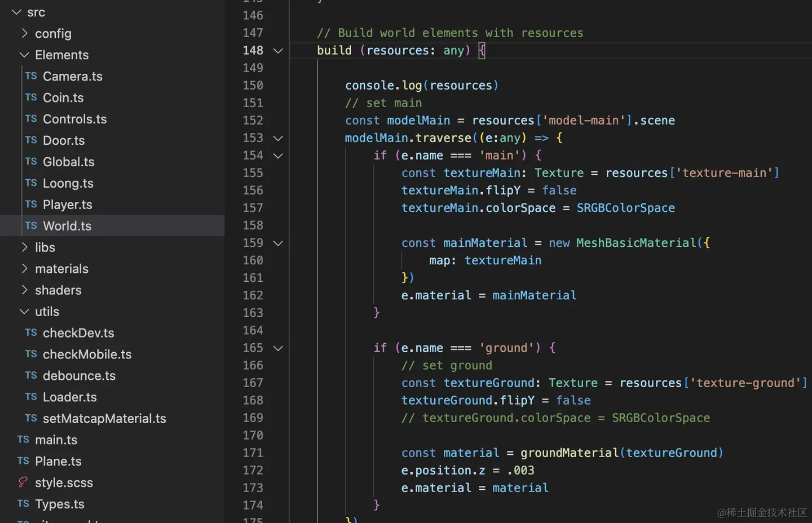812x523 pixels.
Task: Open checkDev.ts file
Action: [78, 333]
